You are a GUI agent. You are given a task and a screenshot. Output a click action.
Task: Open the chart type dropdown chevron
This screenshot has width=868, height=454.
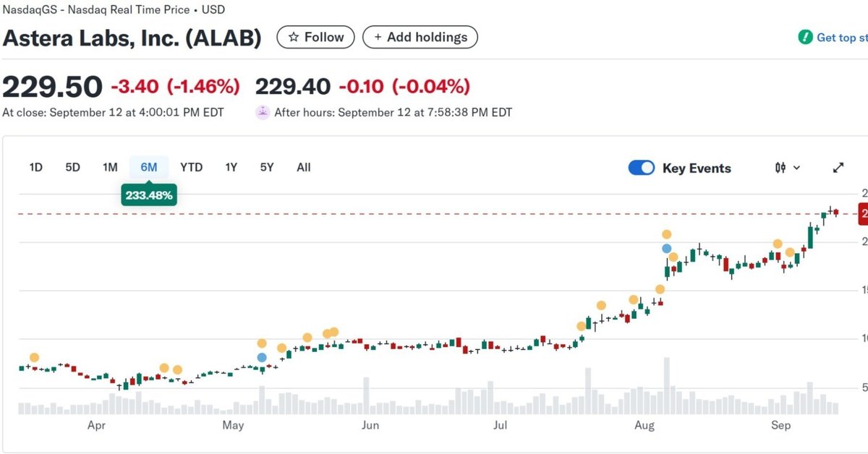click(794, 167)
